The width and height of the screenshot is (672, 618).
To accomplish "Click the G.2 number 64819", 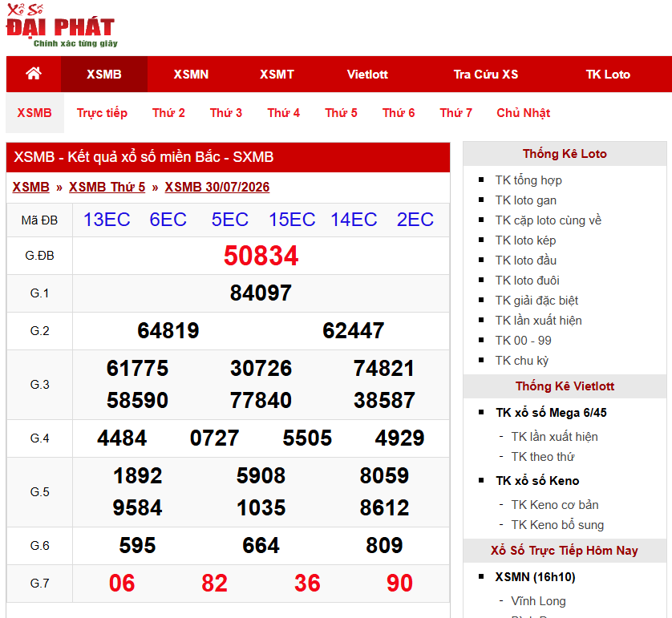I will 168,331.
